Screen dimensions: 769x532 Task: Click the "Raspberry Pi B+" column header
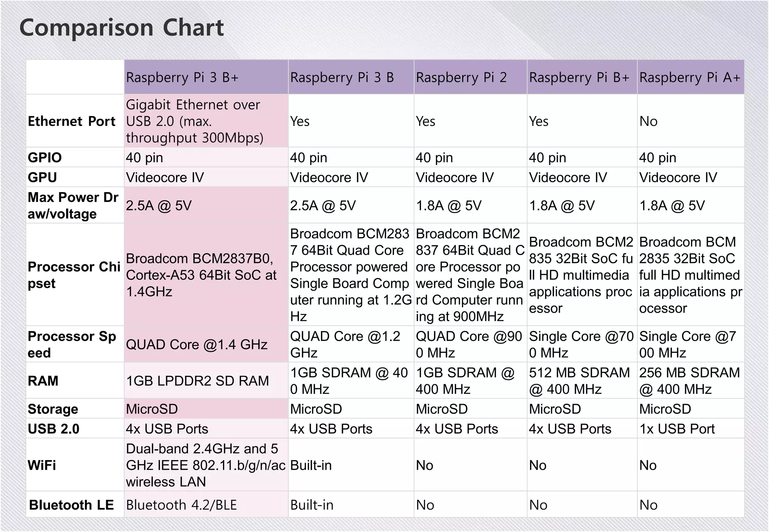pos(579,77)
